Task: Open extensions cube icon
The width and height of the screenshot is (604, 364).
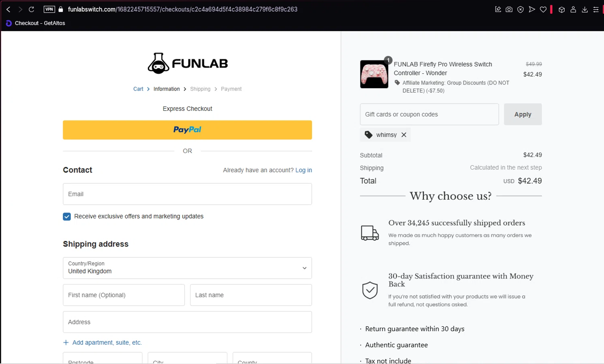Action: [562, 10]
